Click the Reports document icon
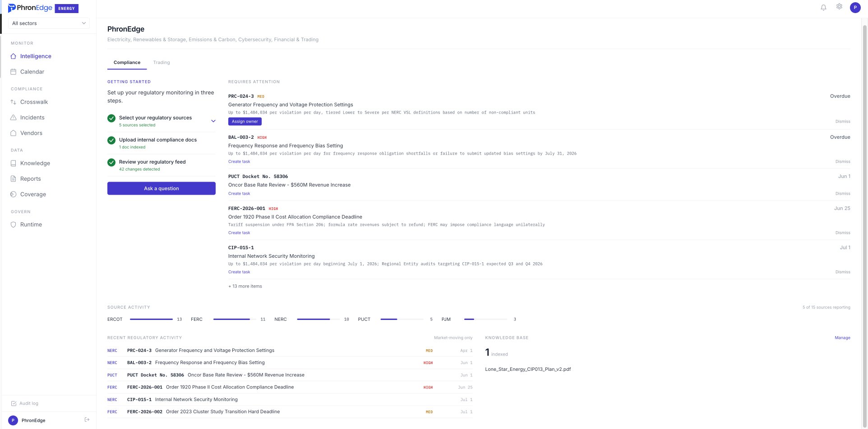The width and height of the screenshot is (868, 429). click(14, 179)
